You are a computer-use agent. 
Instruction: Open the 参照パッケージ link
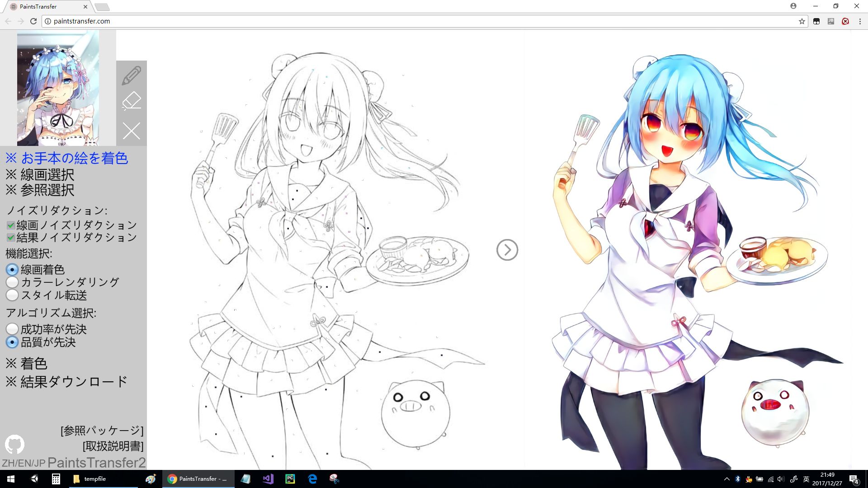pyautogui.click(x=102, y=430)
